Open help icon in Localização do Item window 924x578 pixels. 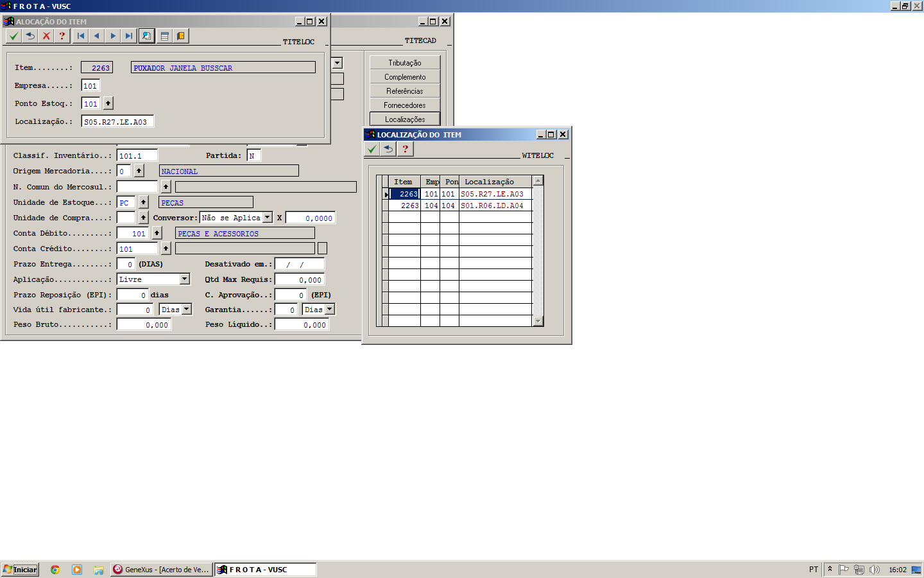[405, 149]
